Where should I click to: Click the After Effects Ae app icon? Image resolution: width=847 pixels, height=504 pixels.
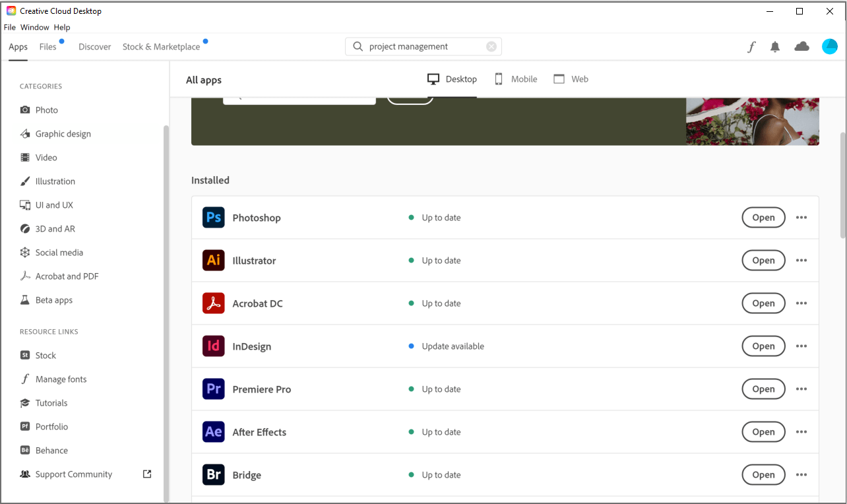(213, 431)
